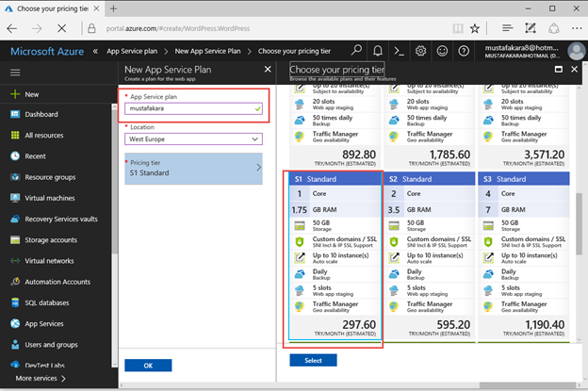Toggle the hamburger sidebar menu
588x391 pixels.
pos(15,72)
